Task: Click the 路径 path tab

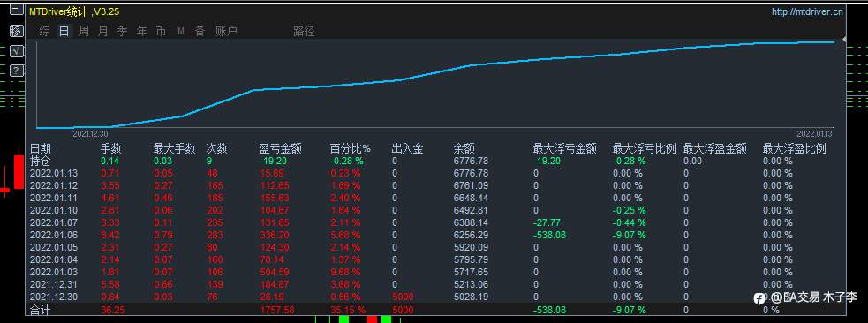Action: point(304,32)
